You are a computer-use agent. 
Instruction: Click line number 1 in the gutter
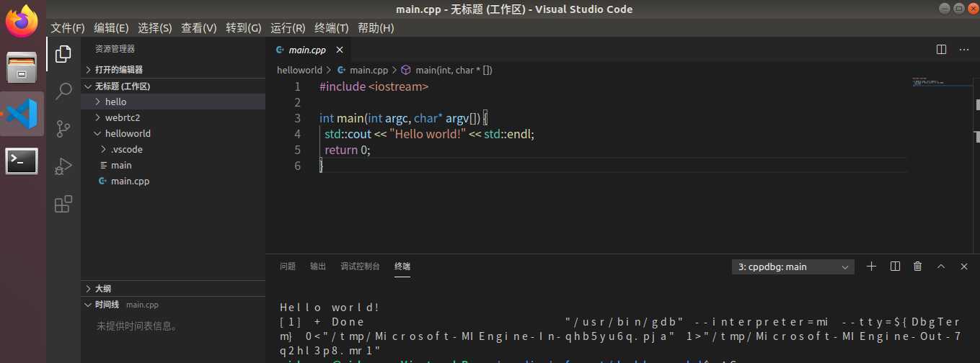[298, 86]
